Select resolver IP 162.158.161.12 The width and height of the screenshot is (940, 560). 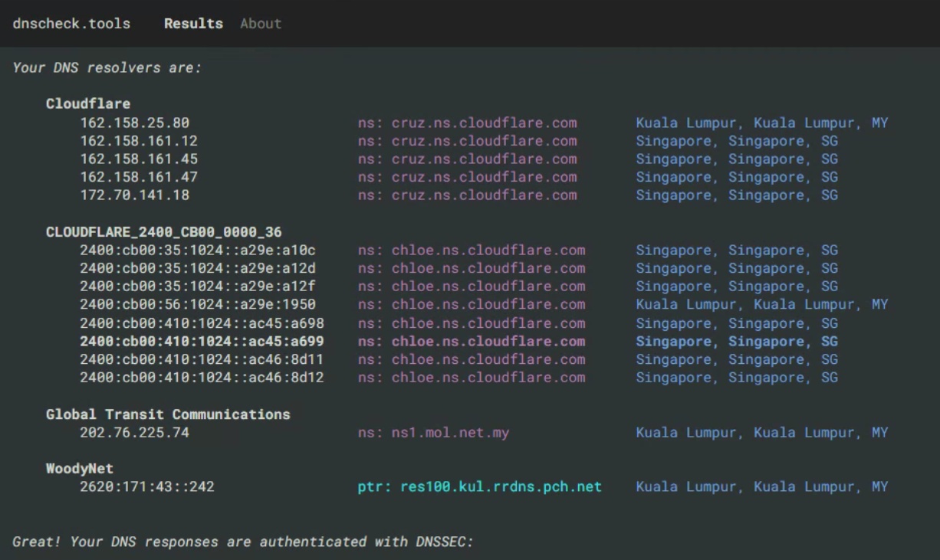tap(139, 141)
